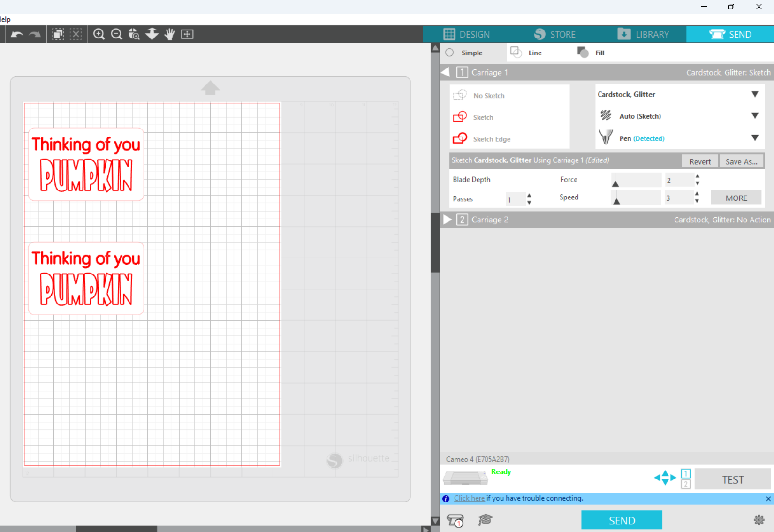Close the connection trouble banner
The height and width of the screenshot is (532, 774).
[768, 499]
